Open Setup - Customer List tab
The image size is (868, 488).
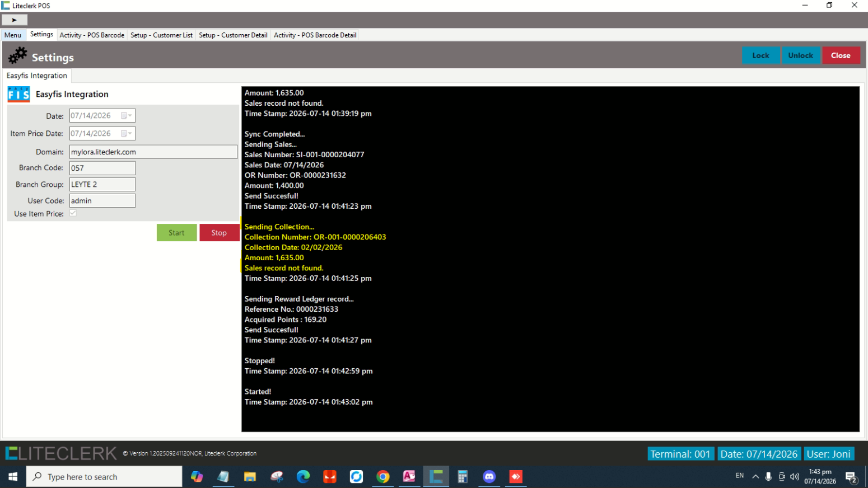tap(161, 35)
